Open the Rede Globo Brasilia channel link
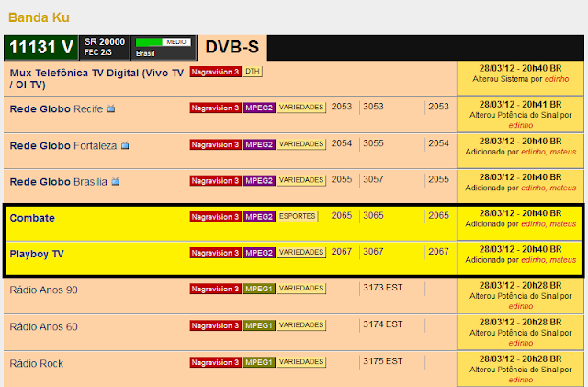Screen dimensions: 588x387 (x=58, y=182)
